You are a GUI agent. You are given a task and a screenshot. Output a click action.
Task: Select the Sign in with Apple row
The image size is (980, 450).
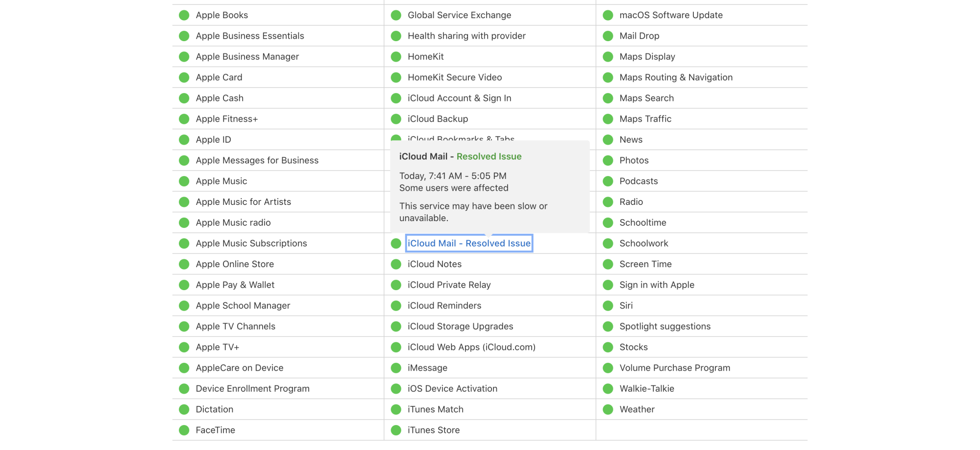(657, 285)
